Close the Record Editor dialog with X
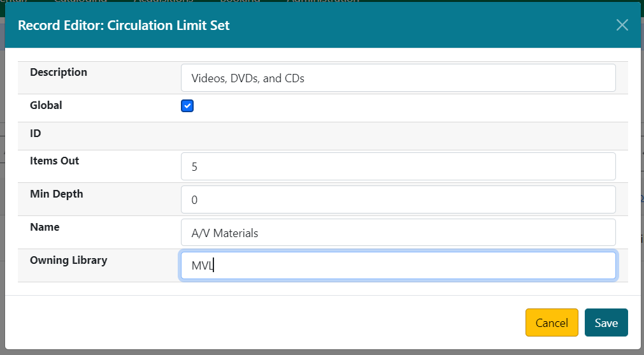644x355 pixels. pyautogui.click(x=622, y=25)
